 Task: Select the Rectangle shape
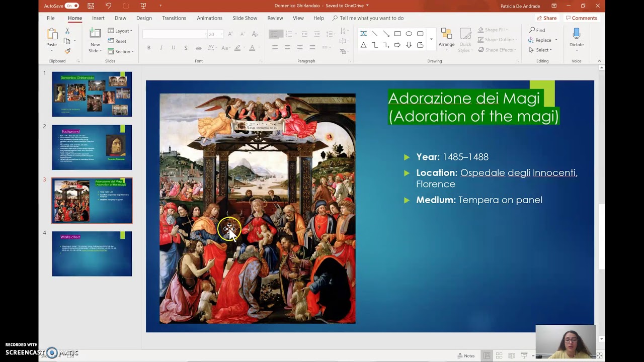(397, 34)
